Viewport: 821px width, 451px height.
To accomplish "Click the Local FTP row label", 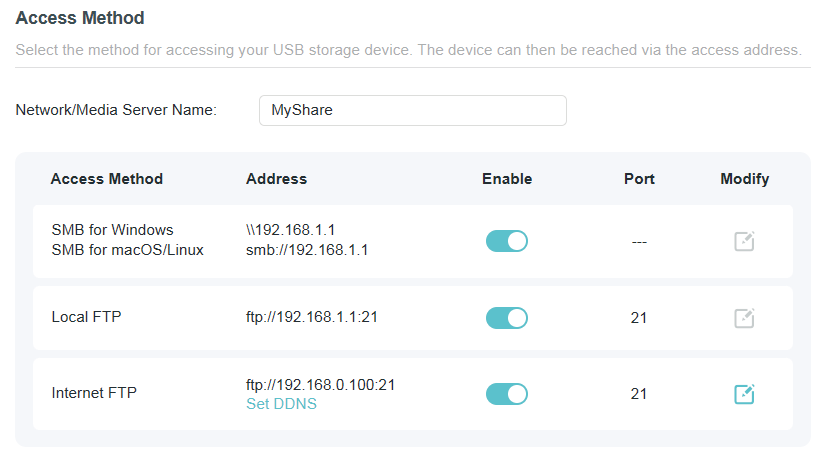I will [x=88, y=317].
